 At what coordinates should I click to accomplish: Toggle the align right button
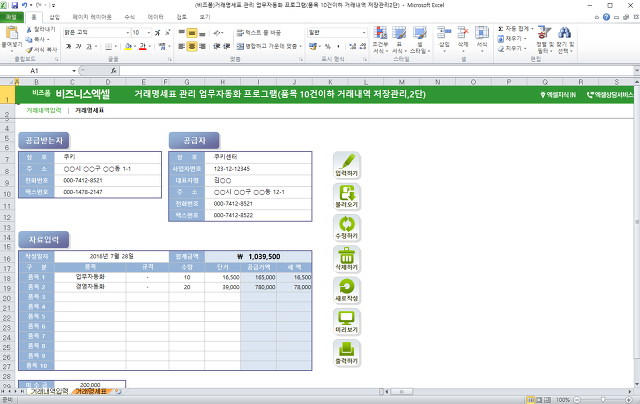(202, 46)
